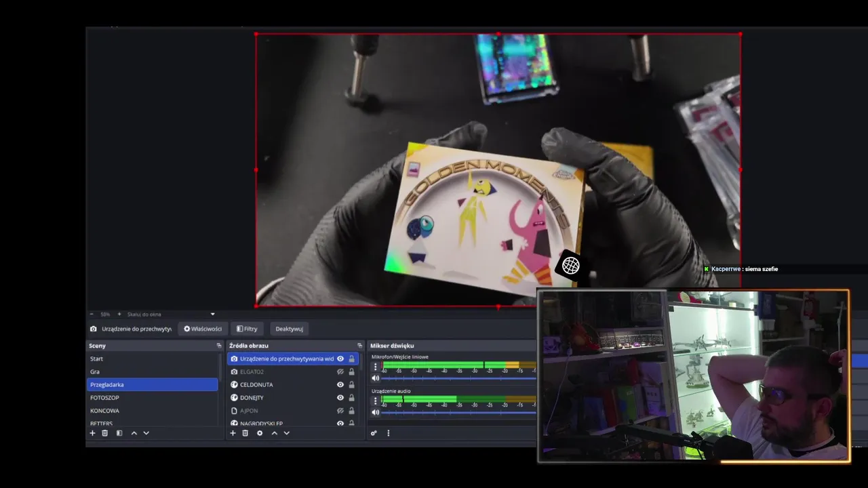The width and height of the screenshot is (868, 488).
Task: Show the ELGATO2 source via crossed eye
Action: (x=340, y=371)
